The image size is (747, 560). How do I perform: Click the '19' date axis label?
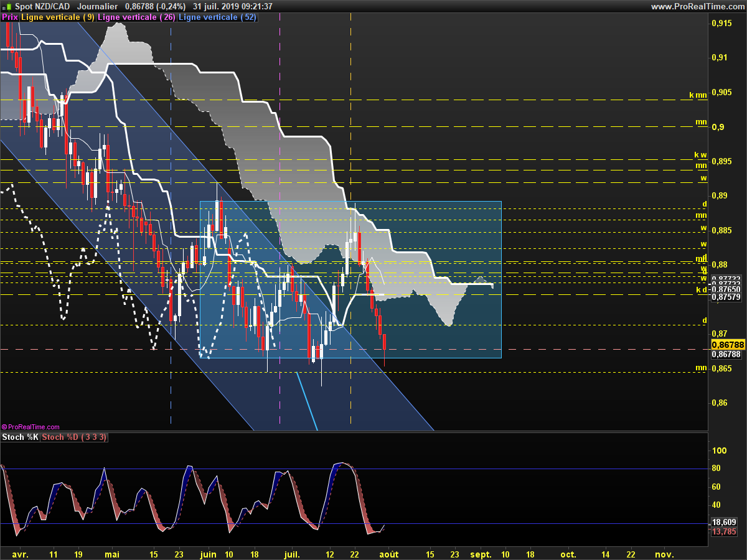(78, 554)
